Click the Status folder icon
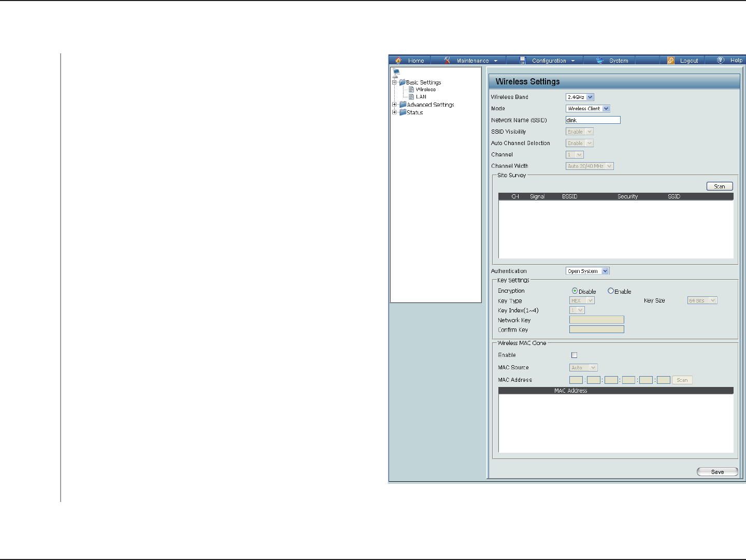Image resolution: width=746 pixels, height=560 pixels. [403, 112]
